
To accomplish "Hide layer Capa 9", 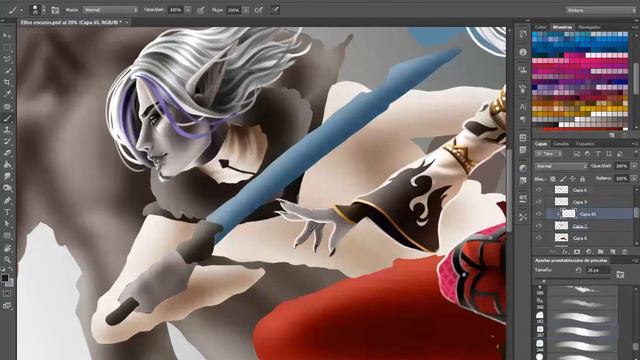I will coord(539,202).
